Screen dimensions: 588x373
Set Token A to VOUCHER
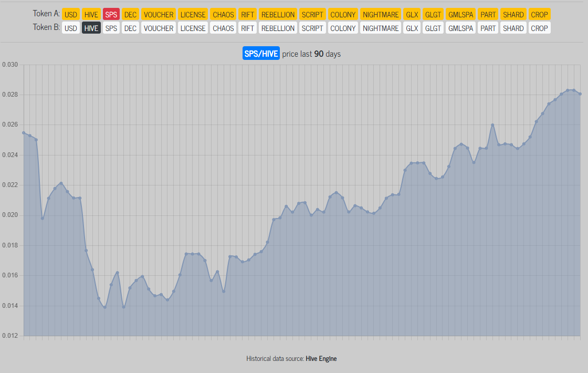click(x=159, y=14)
